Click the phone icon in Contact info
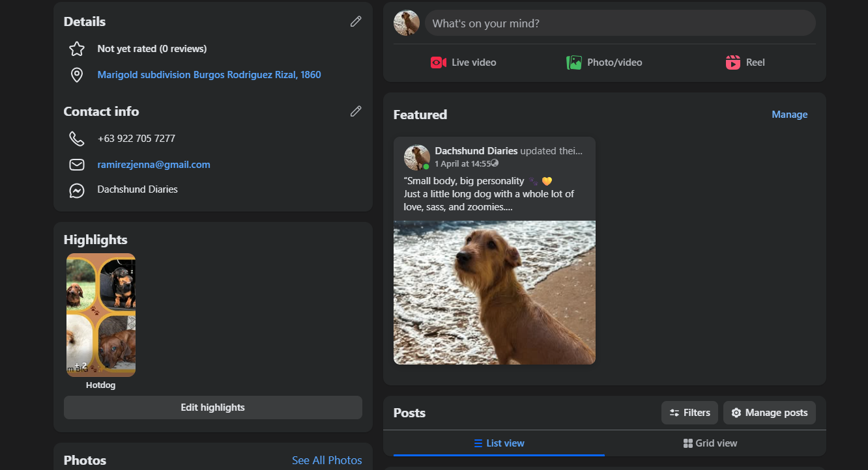Screen dimensions: 868x470 (x=77, y=139)
